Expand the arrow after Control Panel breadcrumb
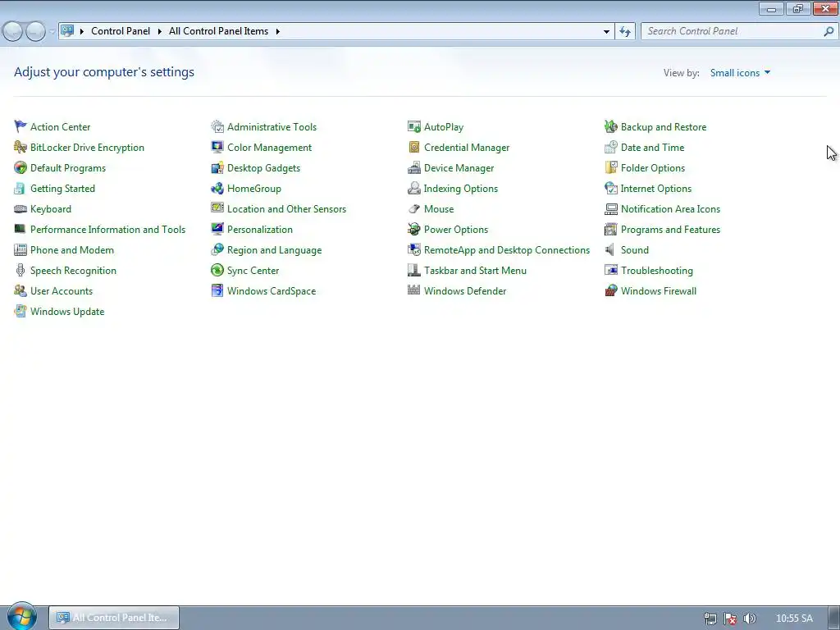The height and width of the screenshot is (630, 840). pos(160,32)
